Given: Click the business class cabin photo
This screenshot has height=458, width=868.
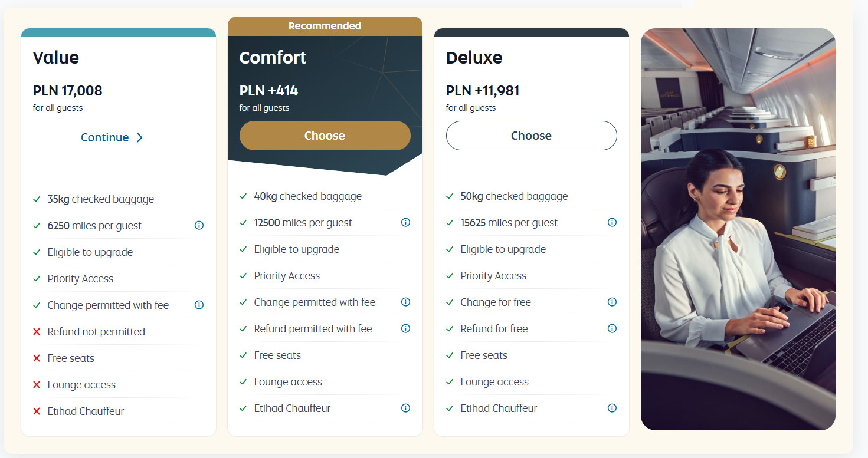Looking at the screenshot, I should (738, 229).
